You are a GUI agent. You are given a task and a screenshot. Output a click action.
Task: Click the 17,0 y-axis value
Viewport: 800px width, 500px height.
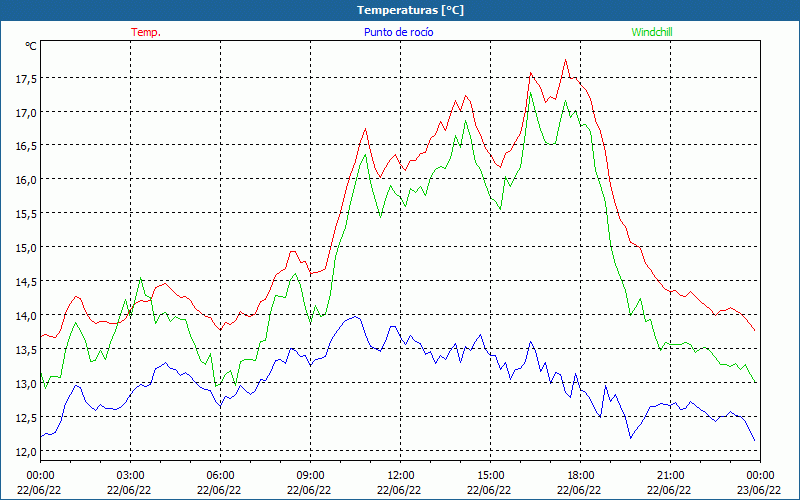26,112
